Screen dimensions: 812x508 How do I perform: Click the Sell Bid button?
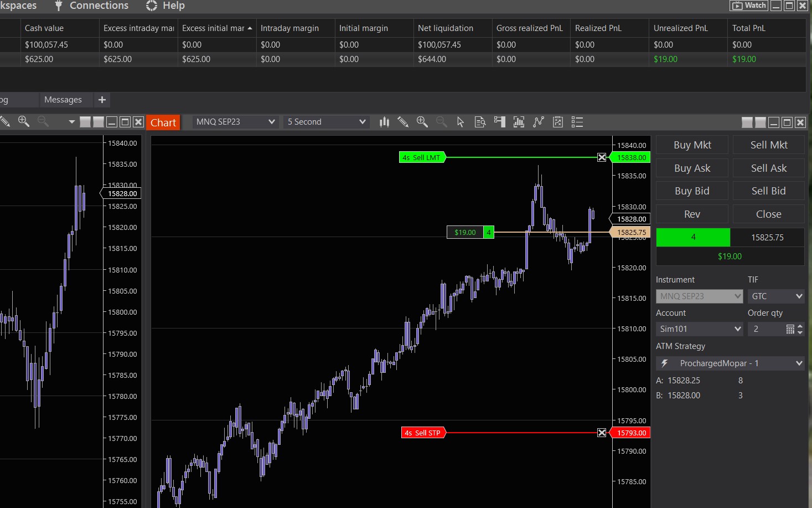tap(769, 191)
